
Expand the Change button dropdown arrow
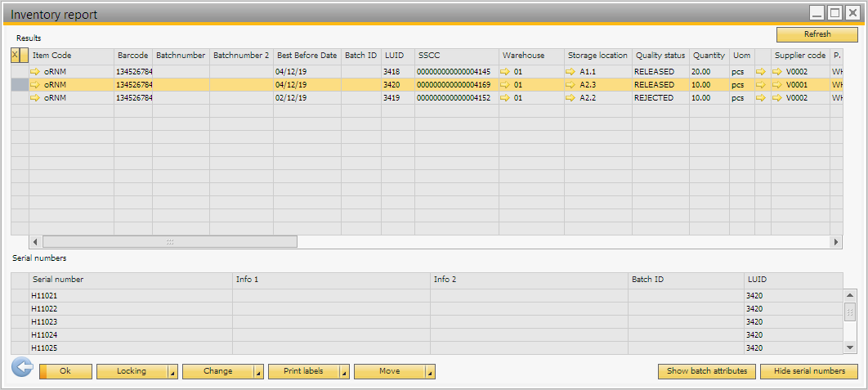pyautogui.click(x=258, y=372)
